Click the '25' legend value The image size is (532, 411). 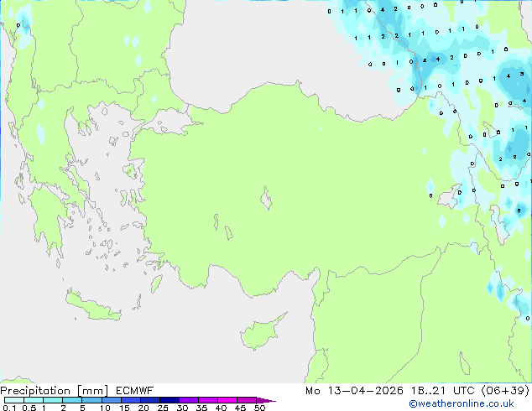tap(163, 408)
